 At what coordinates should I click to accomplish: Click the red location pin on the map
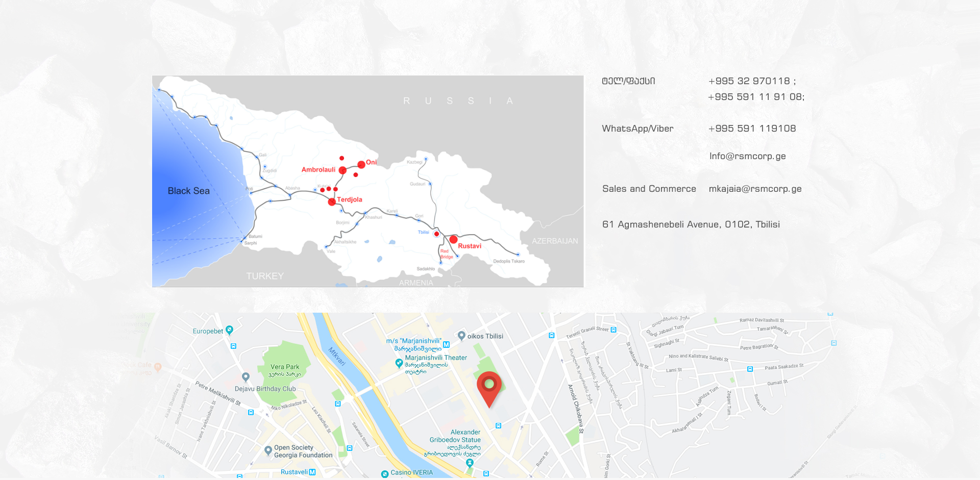click(x=489, y=386)
